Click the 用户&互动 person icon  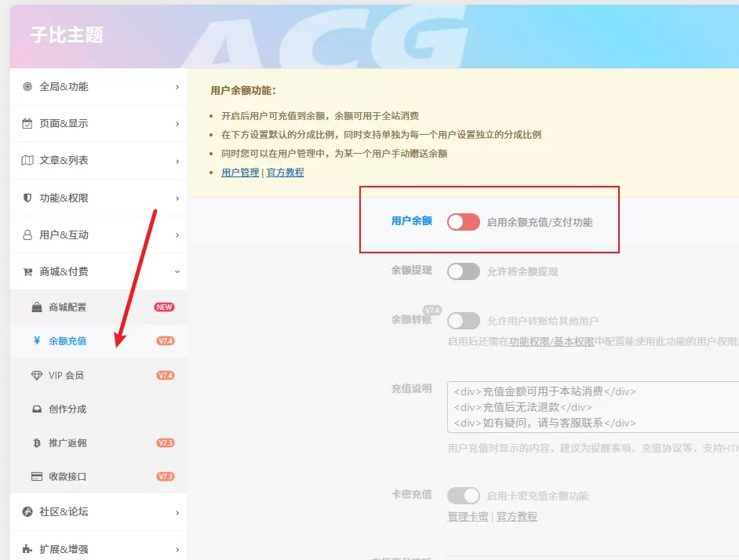tap(27, 235)
